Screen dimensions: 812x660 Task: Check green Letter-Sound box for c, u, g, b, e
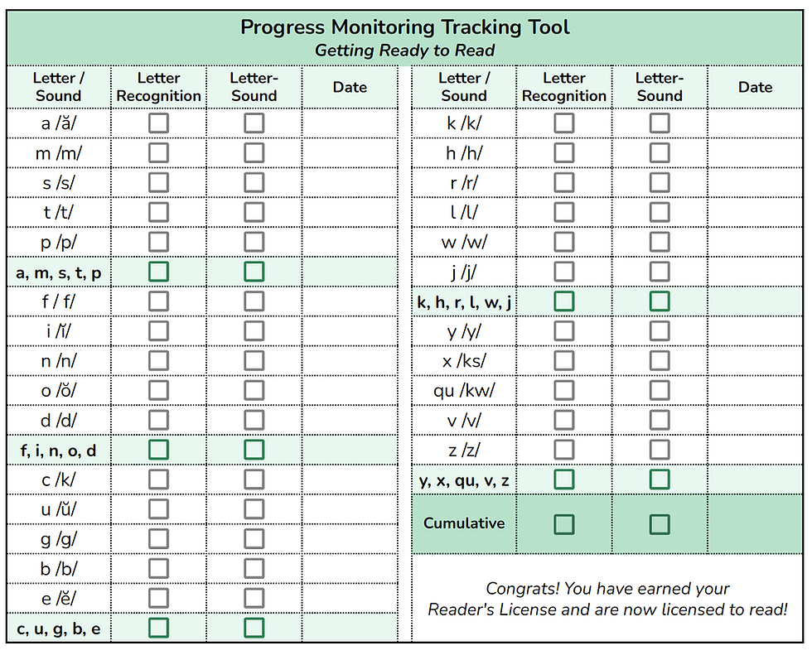coord(254,628)
